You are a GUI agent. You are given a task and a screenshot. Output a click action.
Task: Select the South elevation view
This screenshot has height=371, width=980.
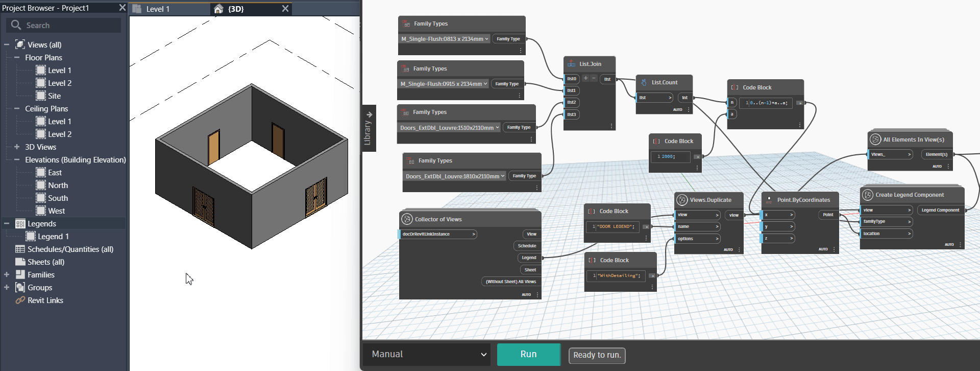pos(58,198)
